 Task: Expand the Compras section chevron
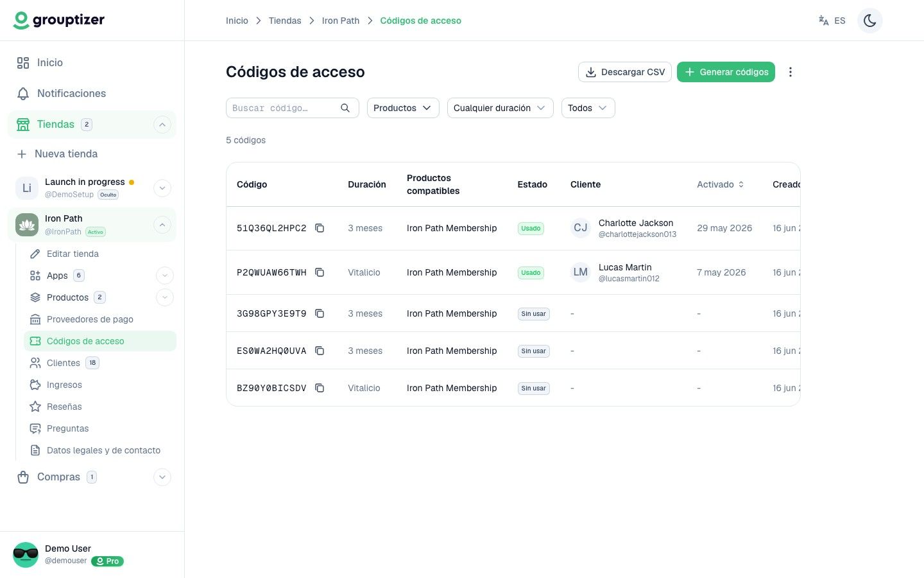[162, 477]
